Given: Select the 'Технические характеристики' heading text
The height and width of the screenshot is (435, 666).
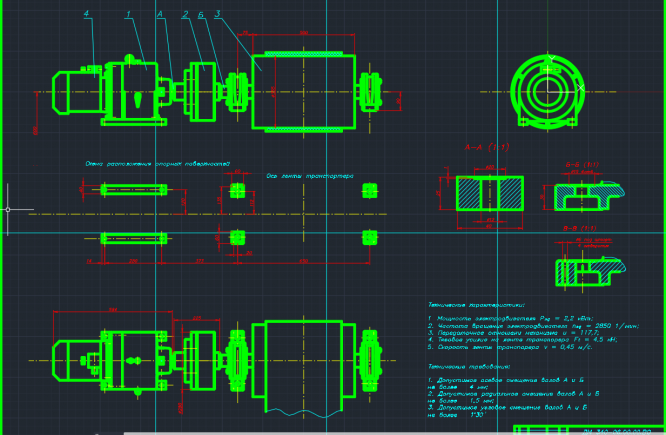Looking at the screenshot, I should 476,305.
